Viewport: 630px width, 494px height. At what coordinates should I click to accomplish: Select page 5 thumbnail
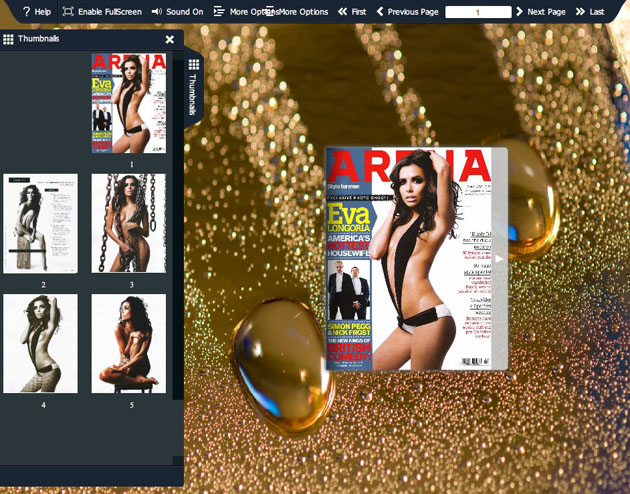pyautogui.click(x=129, y=343)
